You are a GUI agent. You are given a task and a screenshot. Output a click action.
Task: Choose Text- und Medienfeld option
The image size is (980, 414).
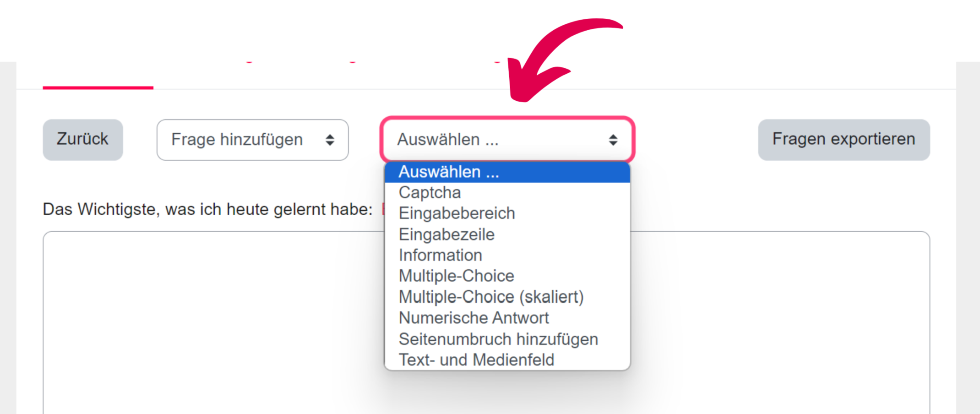tap(476, 360)
